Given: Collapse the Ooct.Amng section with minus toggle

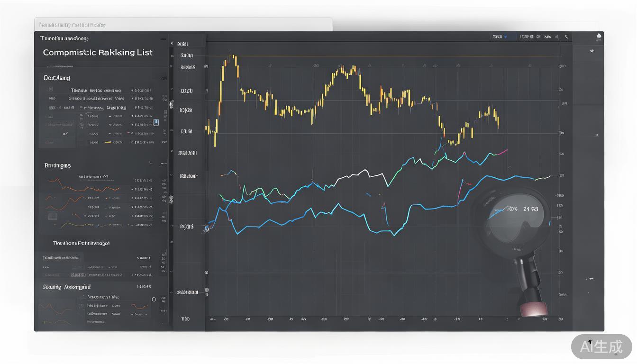Looking at the screenshot, I should 164,79.
